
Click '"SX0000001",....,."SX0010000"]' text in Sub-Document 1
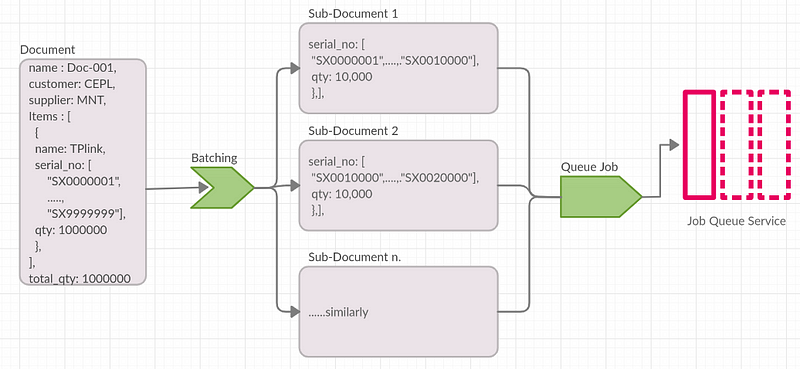pyautogui.click(x=395, y=61)
